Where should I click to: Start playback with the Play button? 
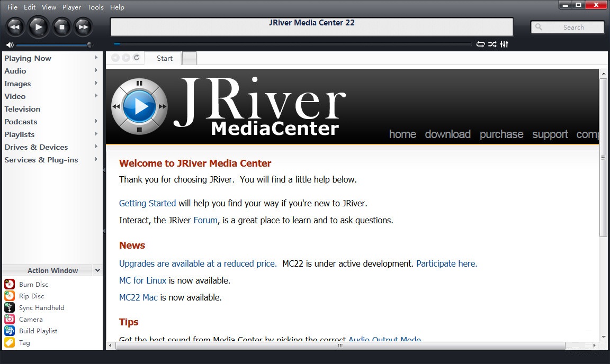[38, 27]
